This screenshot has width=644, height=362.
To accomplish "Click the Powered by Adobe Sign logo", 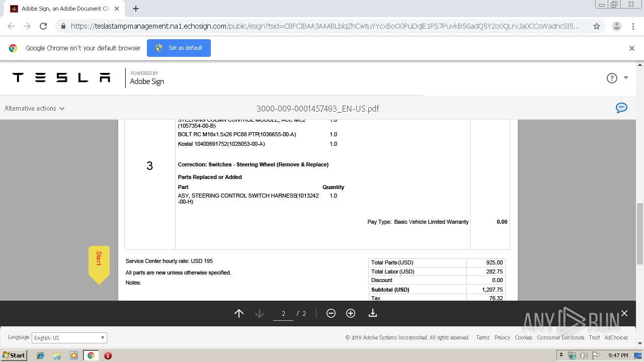I will [x=147, y=78].
